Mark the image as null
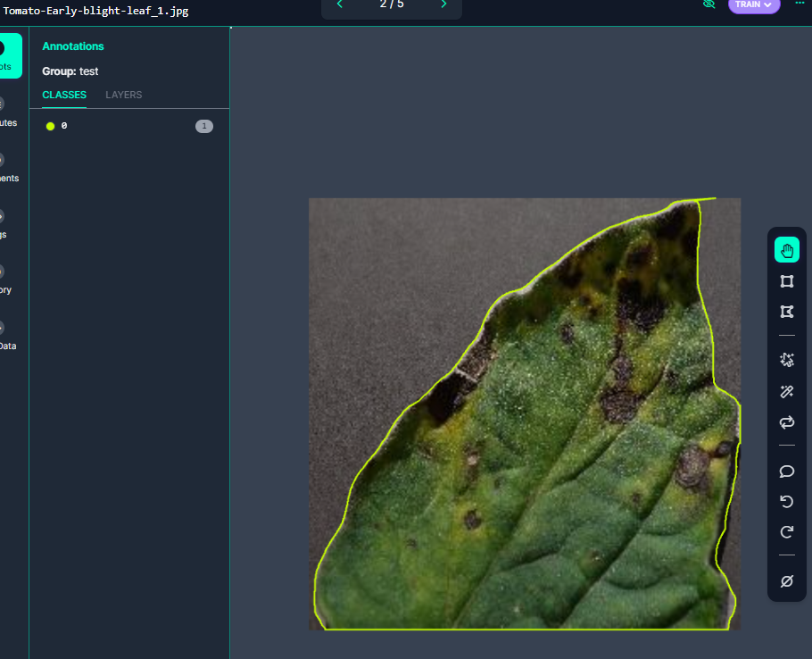 (x=786, y=580)
